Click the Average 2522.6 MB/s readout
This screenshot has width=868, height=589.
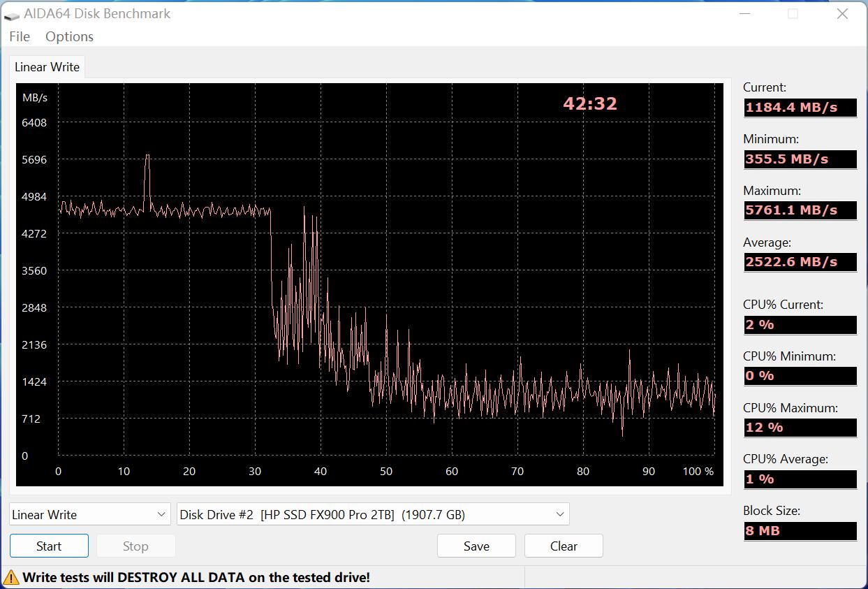tap(800, 262)
